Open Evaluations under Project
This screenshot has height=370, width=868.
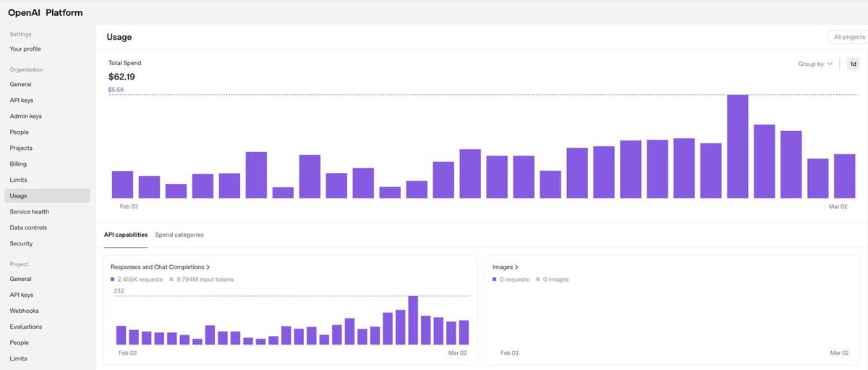26,327
